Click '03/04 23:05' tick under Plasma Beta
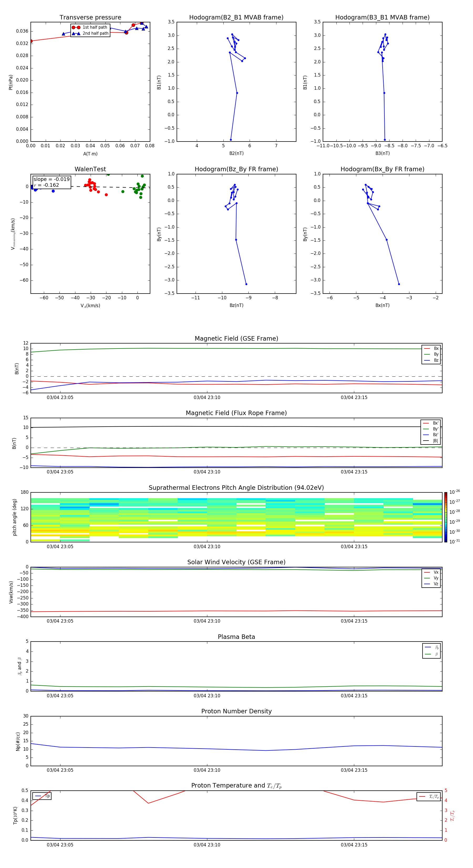This screenshot has height=868, width=473. click(x=60, y=695)
